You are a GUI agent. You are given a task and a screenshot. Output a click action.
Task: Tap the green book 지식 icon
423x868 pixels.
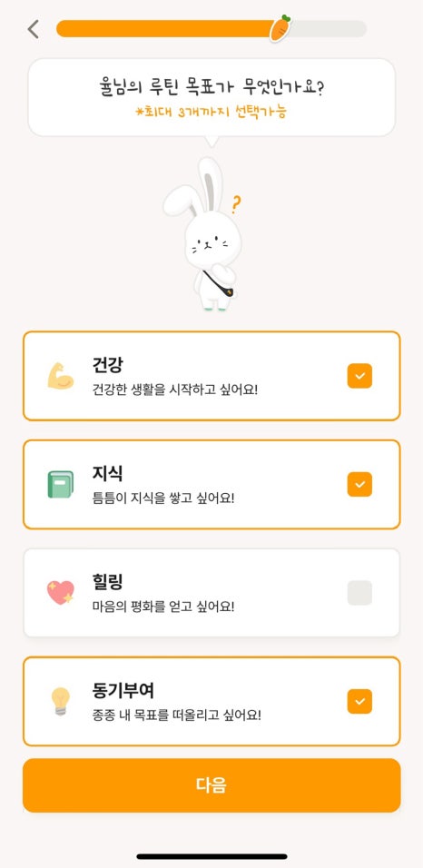(x=60, y=484)
